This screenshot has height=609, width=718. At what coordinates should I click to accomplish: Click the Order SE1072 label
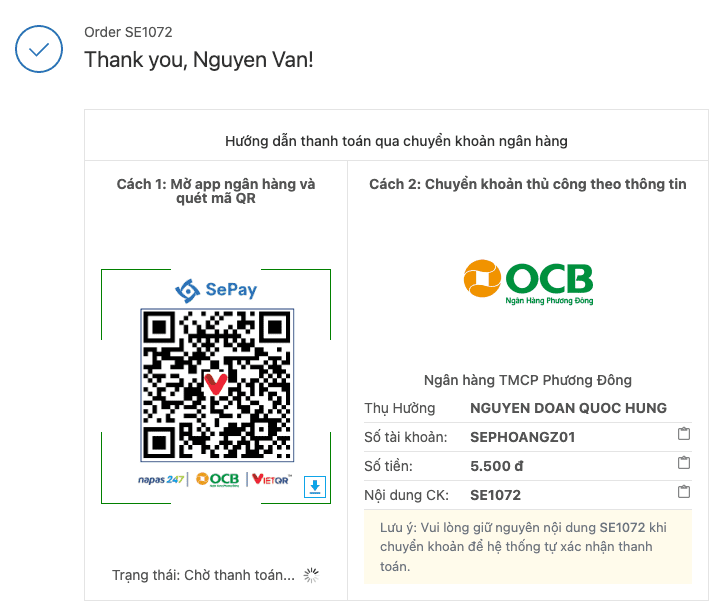click(x=128, y=32)
